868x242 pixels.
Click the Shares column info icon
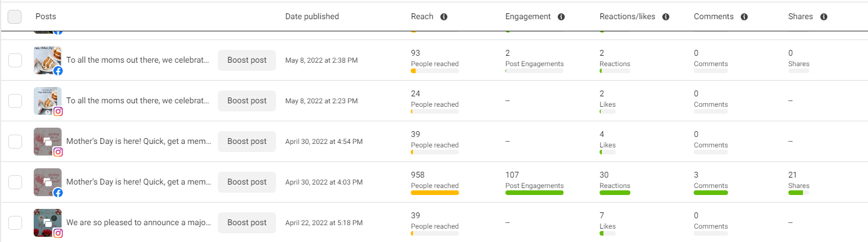[824, 17]
